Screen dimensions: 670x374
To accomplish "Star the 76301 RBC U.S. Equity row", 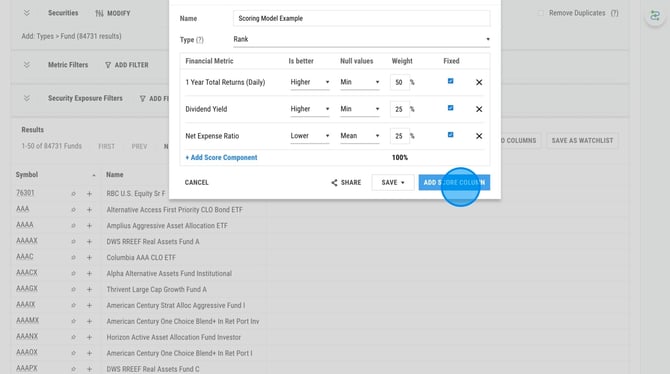I will [73, 194].
